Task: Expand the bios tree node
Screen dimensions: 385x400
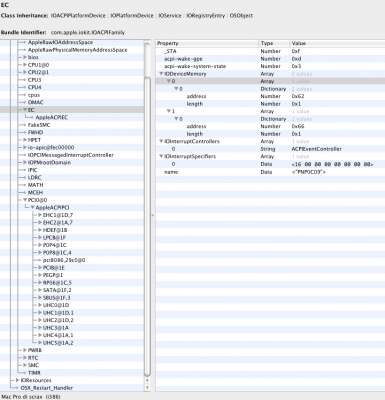Action: tap(25, 57)
